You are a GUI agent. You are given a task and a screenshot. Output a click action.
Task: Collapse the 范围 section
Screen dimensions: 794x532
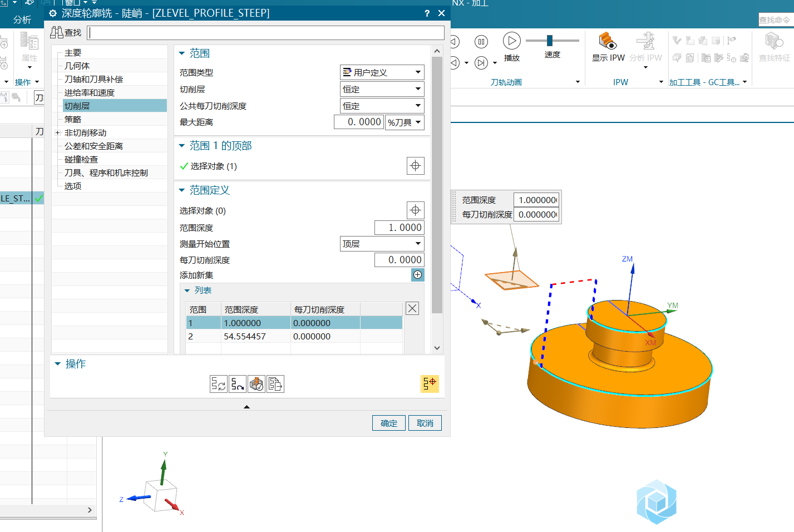(181, 53)
